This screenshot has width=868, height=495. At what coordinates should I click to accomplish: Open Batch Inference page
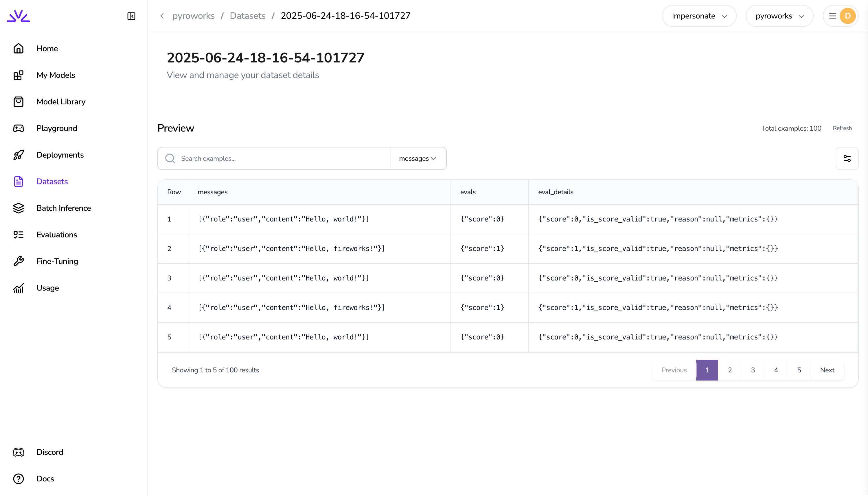point(64,208)
